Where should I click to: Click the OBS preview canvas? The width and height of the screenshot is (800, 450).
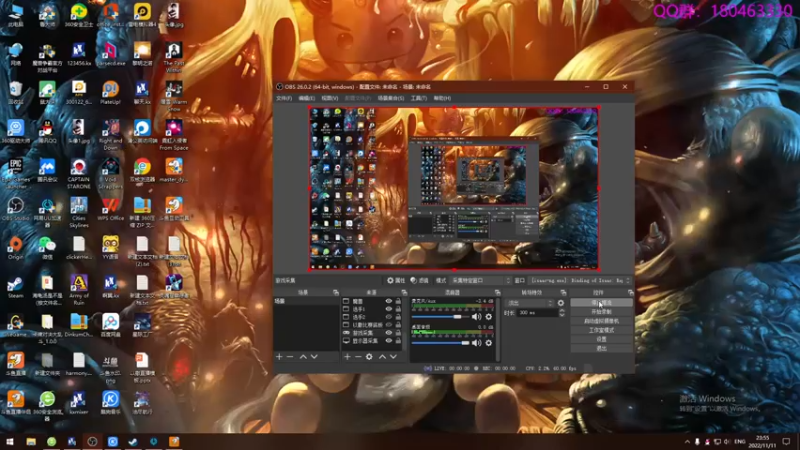pyautogui.click(x=454, y=188)
